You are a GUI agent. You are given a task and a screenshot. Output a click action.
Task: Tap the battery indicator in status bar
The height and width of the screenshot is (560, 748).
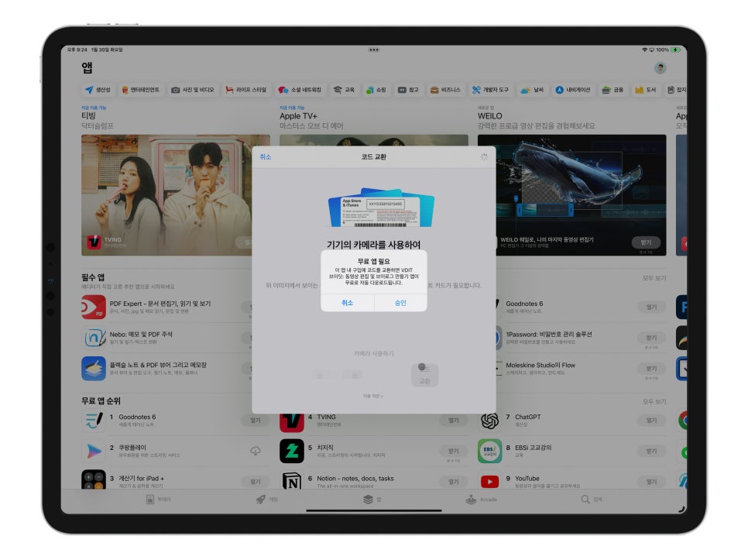[676, 50]
